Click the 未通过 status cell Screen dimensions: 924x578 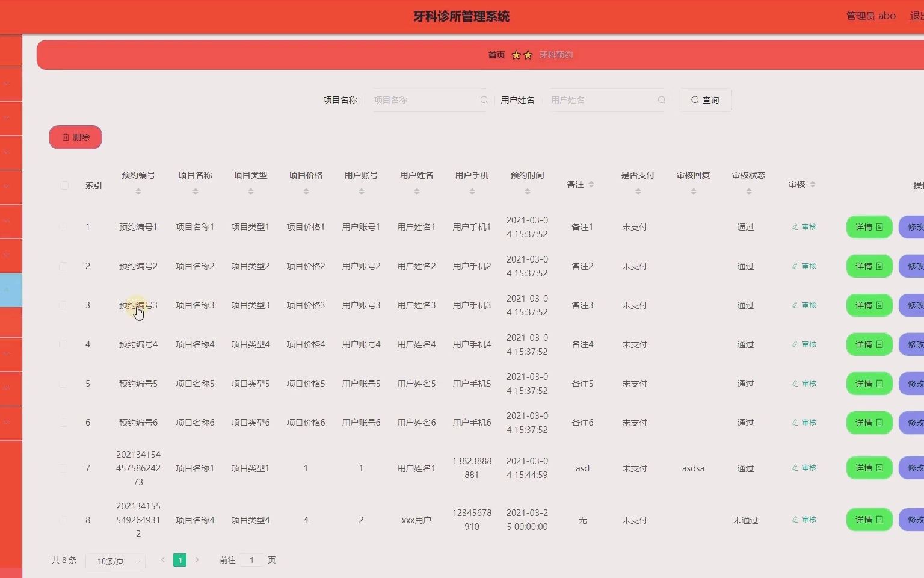(x=745, y=520)
